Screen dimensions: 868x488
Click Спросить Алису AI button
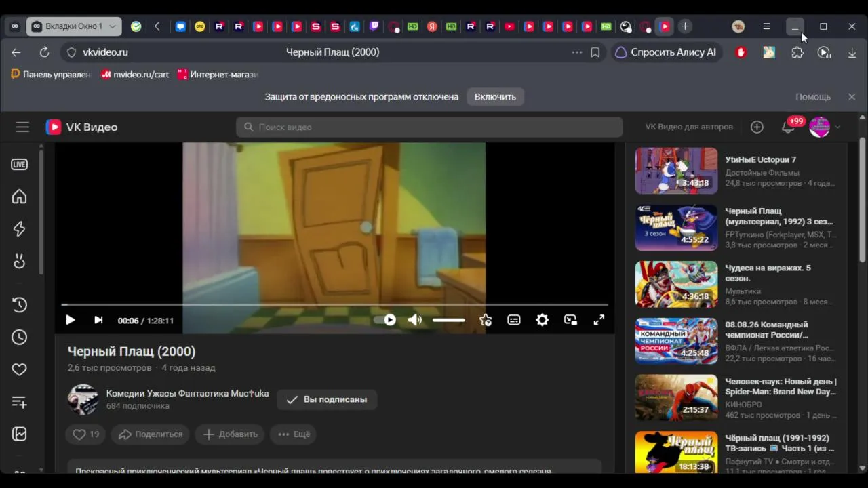coord(666,52)
